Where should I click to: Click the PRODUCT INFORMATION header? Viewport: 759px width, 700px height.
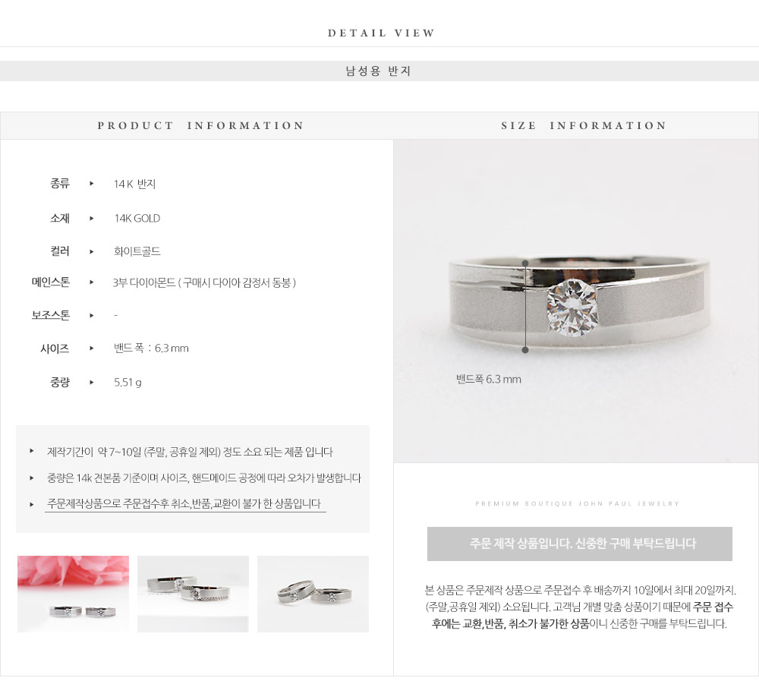(x=200, y=126)
